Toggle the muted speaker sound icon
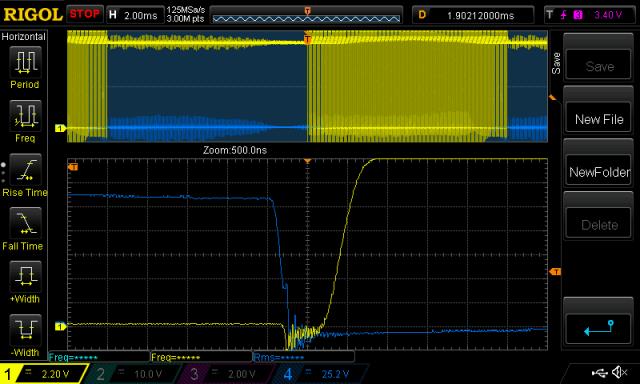Image resolution: width=640 pixels, height=384 pixels. (x=620, y=372)
